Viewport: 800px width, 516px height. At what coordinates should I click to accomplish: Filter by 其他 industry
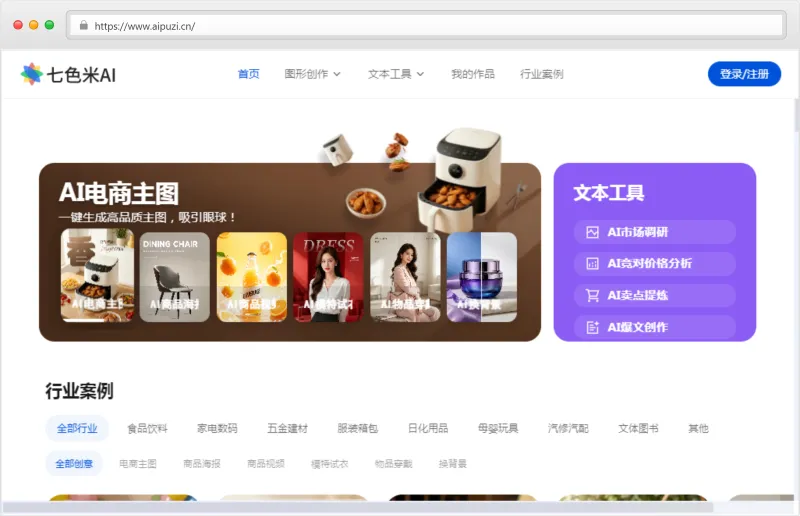698,428
